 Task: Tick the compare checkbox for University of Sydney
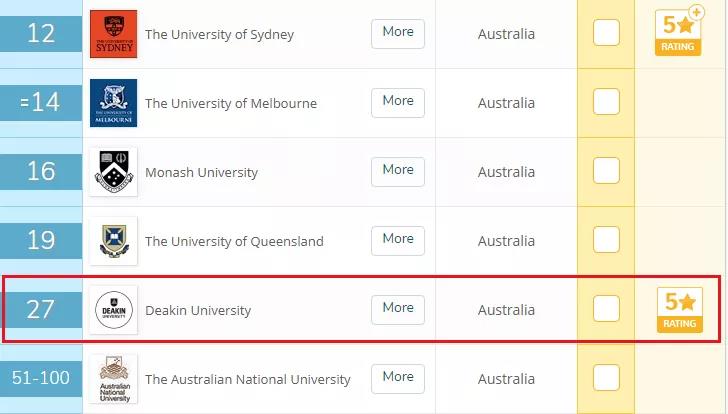(606, 33)
